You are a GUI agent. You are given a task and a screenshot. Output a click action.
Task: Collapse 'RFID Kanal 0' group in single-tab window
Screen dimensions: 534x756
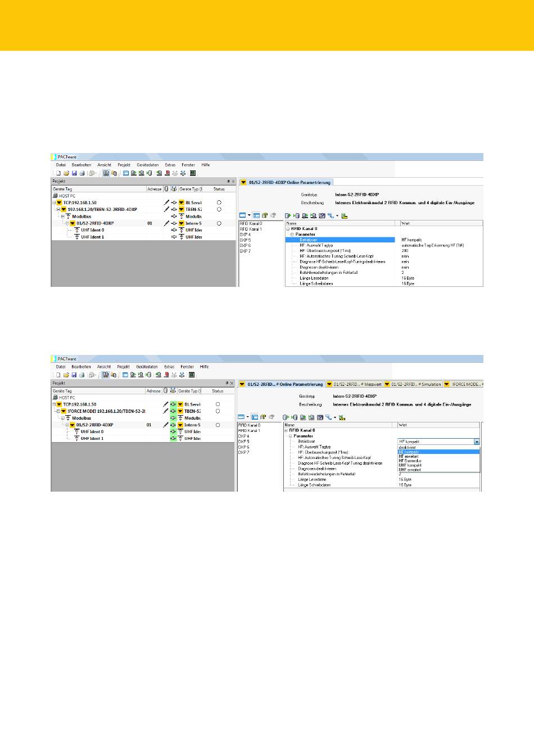point(288,229)
